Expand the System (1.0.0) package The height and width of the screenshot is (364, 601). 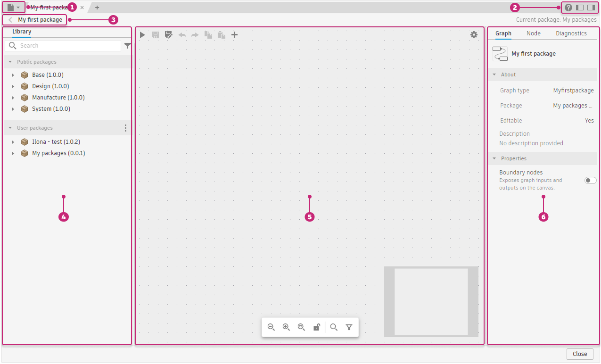(13, 109)
